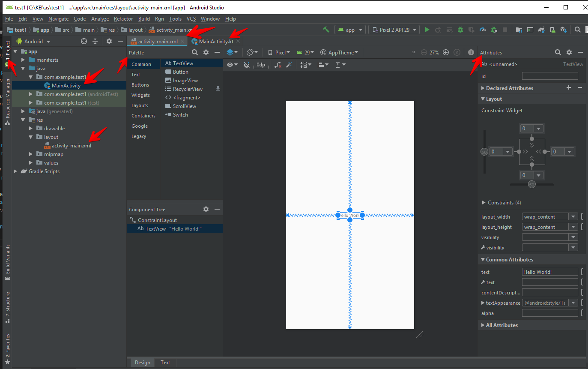Viewport: 588px width, 369px height.
Task: Click the Make Project hammer icon
Action: point(326,30)
